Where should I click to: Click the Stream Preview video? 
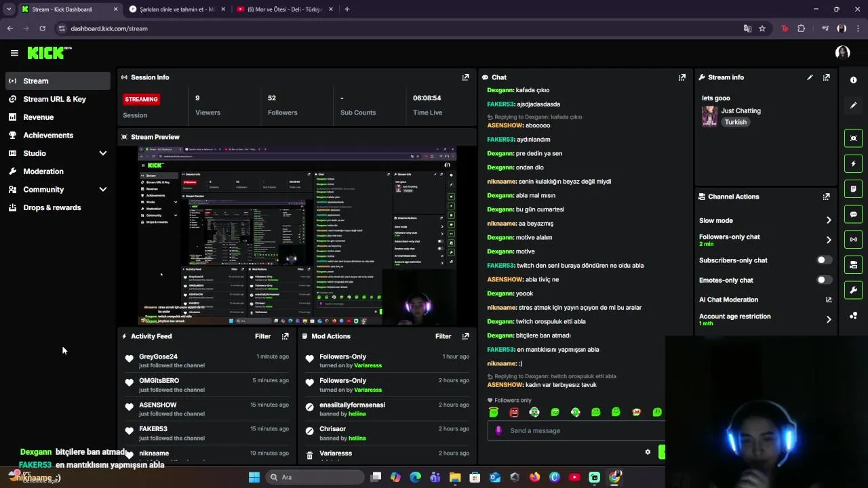click(297, 236)
